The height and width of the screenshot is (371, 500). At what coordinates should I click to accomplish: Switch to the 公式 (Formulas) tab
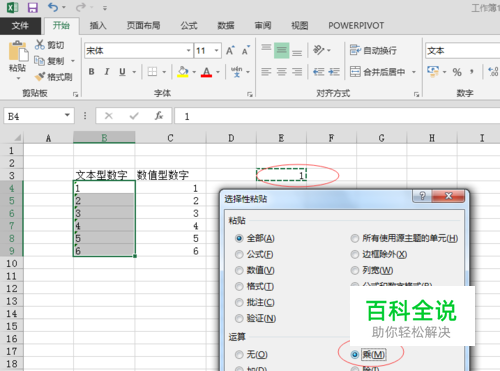click(x=189, y=26)
